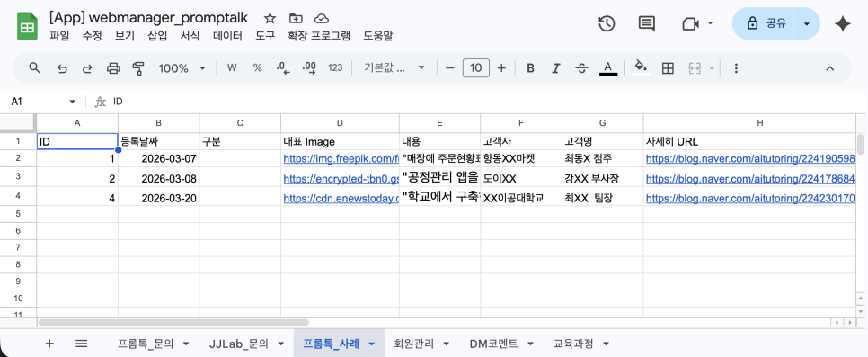Collapse the toolbar with chevron up
868x357 pixels.
point(829,68)
